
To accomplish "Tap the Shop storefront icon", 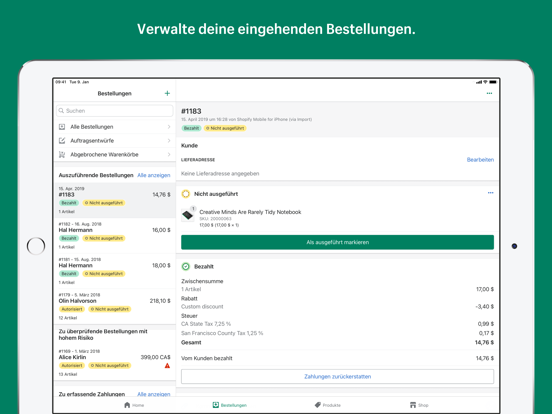I will coord(413,405).
